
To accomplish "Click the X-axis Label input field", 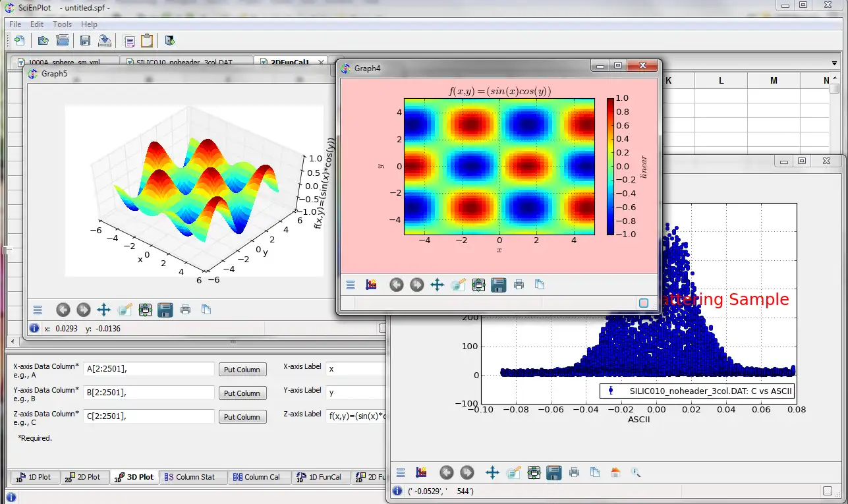I will [x=356, y=369].
